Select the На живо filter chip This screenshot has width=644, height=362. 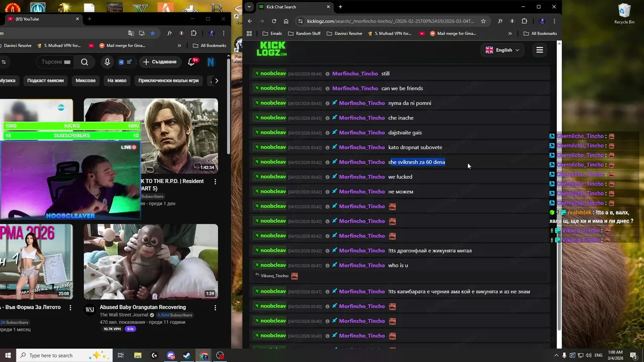117,80
